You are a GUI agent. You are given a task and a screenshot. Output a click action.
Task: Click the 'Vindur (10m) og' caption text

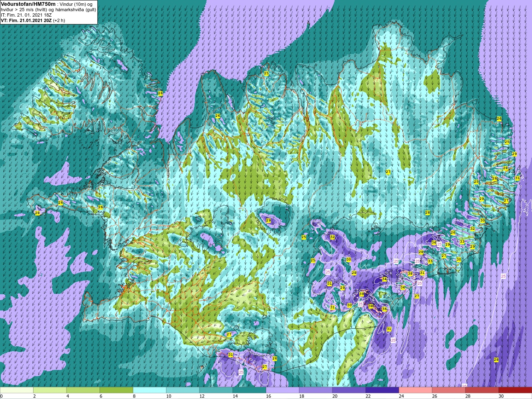76,4
